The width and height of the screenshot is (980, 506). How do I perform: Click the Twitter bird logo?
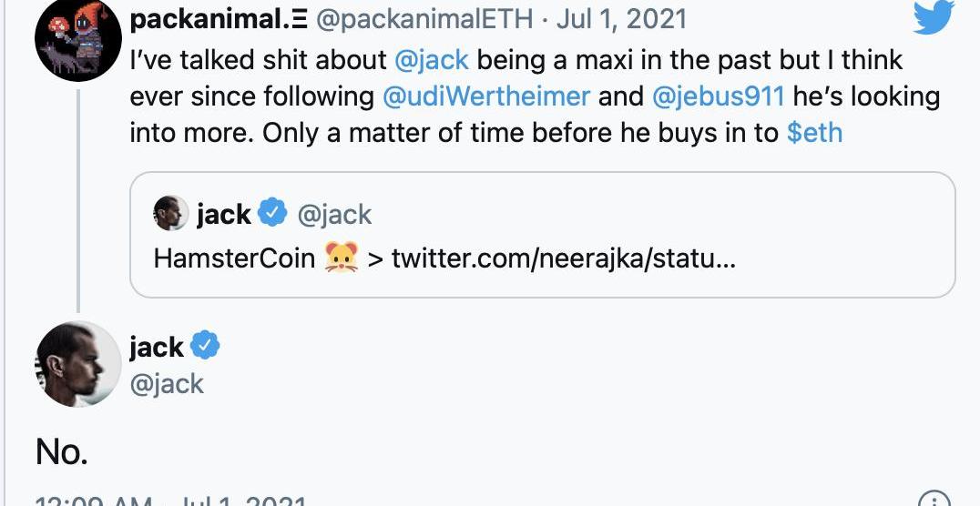click(x=933, y=16)
